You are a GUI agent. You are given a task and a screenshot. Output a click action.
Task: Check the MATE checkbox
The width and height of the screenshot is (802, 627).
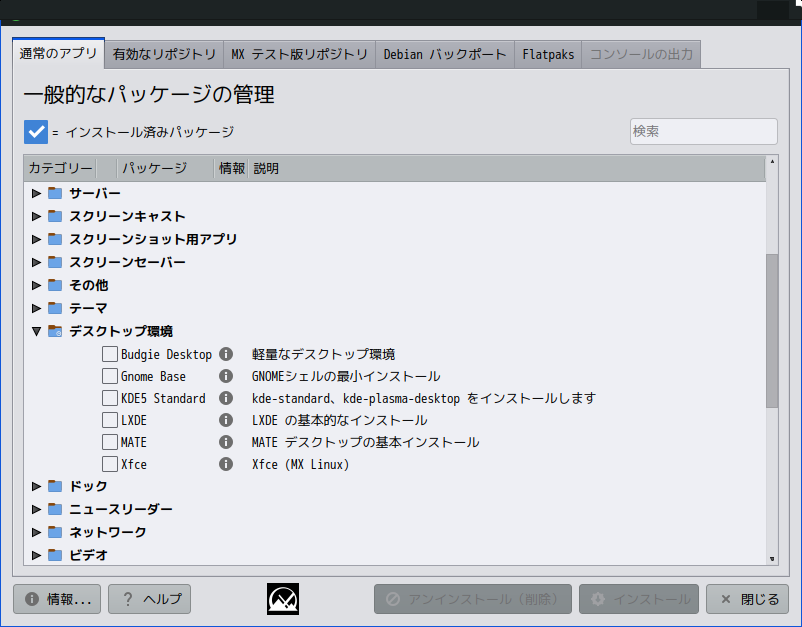pos(109,442)
